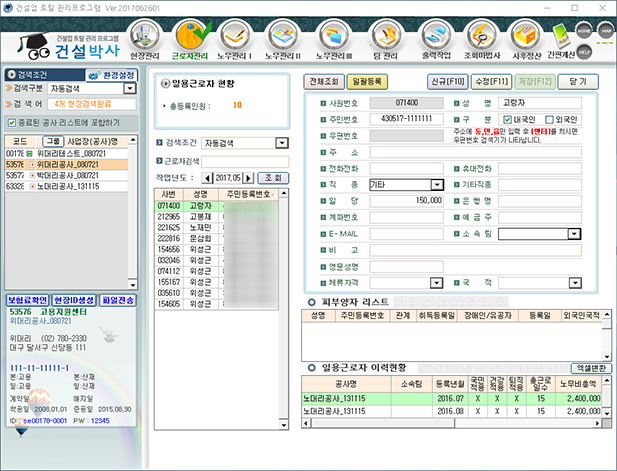Select history row 2016.08 노대리공사_131115
The height and width of the screenshot is (471, 617).
point(451,411)
